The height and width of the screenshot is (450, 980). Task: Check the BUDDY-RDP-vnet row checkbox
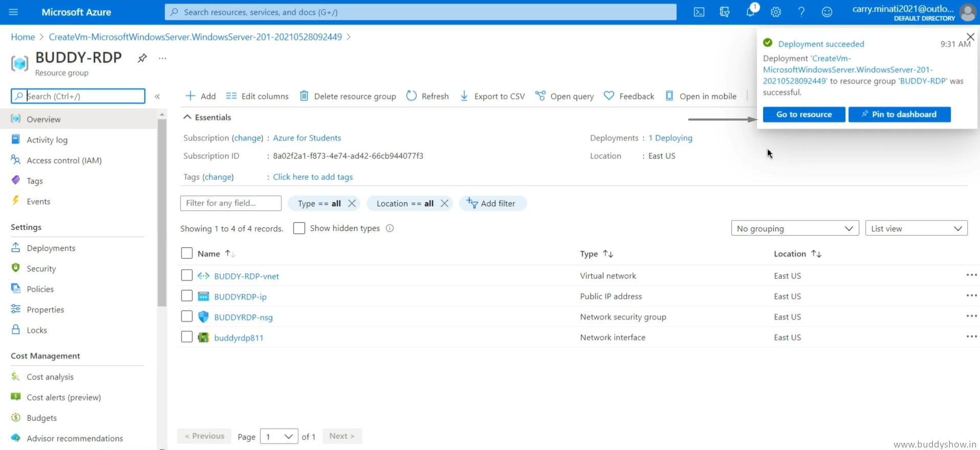(x=187, y=275)
